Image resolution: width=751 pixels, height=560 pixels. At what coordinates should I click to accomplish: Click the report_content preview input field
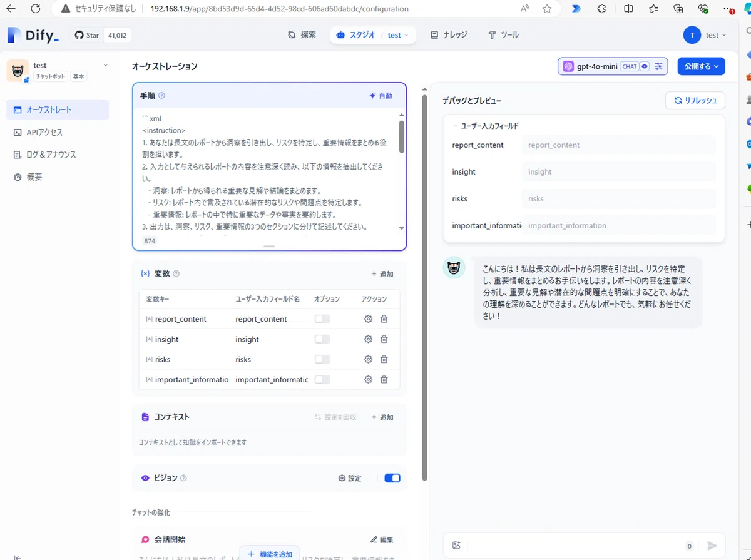pyautogui.click(x=618, y=145)
